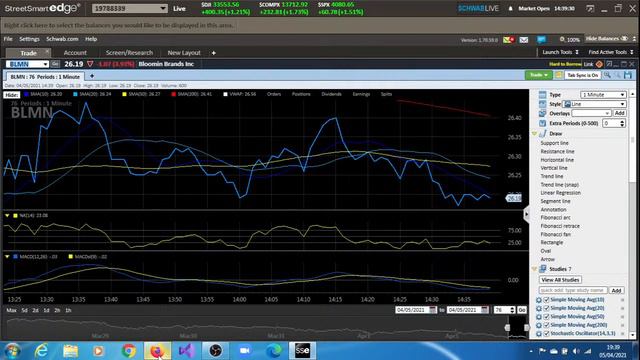640x360 pixels.
Task: Switch to the Account tab
Action: tap(75, 53)
